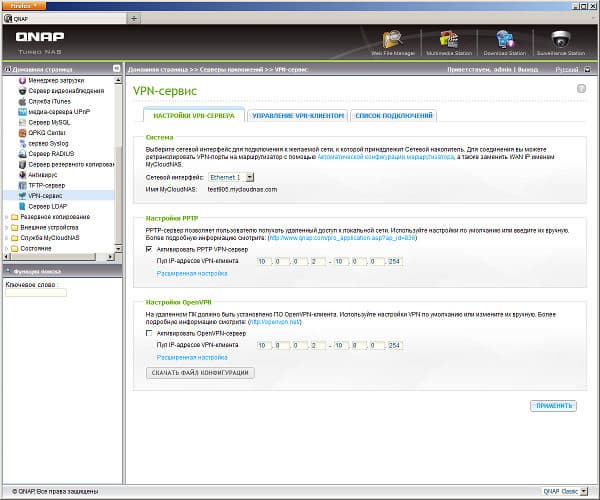Open a new browser tab
Image resolution: width=600 pixels, height=500 pixels.
(x=134, y=18)
